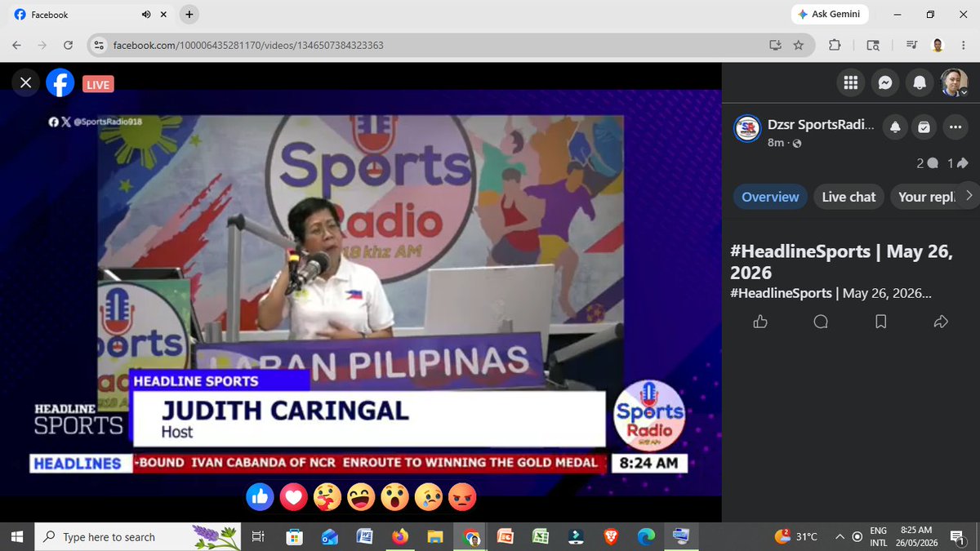Go to Facebook home via the logo

(x=60, y=82)
